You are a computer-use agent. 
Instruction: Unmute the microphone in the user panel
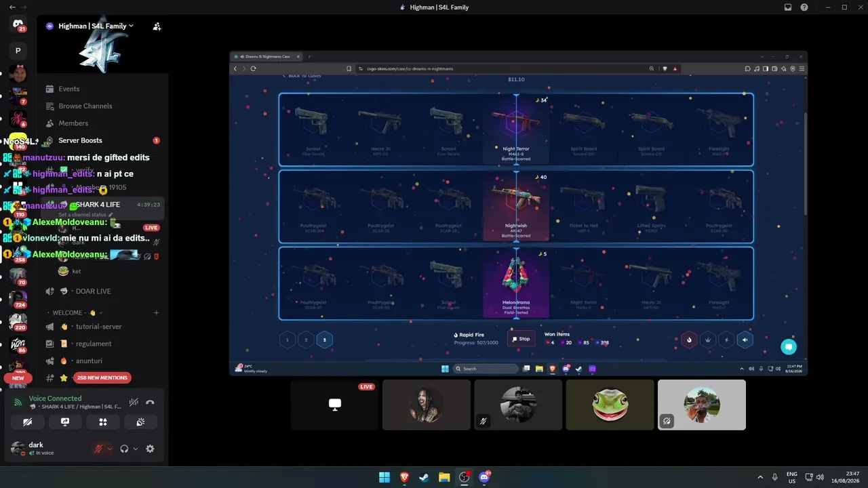click(99, 449)
